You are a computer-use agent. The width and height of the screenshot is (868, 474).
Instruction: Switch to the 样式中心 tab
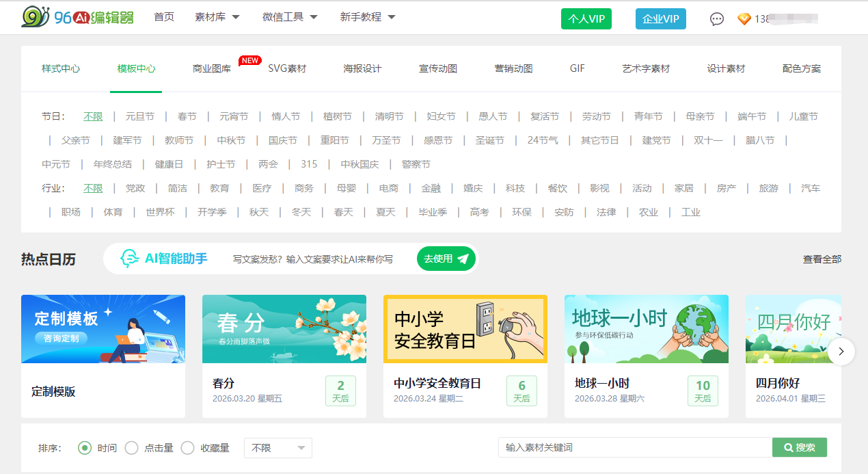pyautogui.click(x=61, y=68)
